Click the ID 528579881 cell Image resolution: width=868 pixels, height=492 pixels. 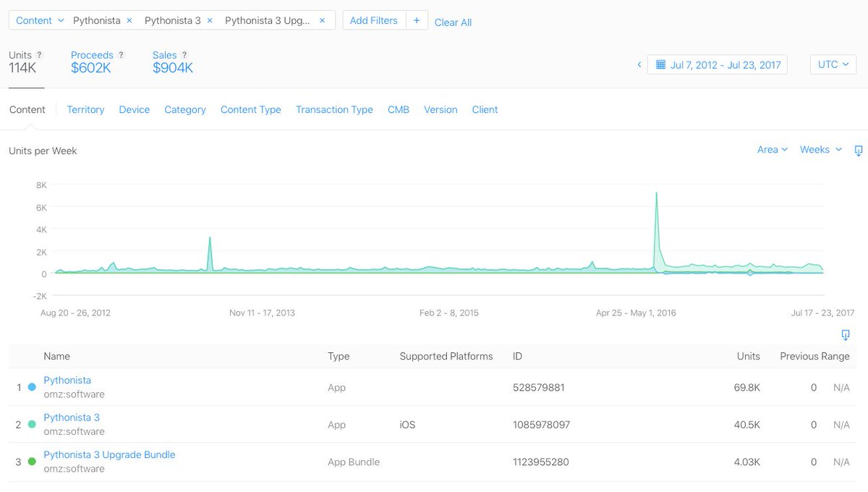click(x=539, y=387)
